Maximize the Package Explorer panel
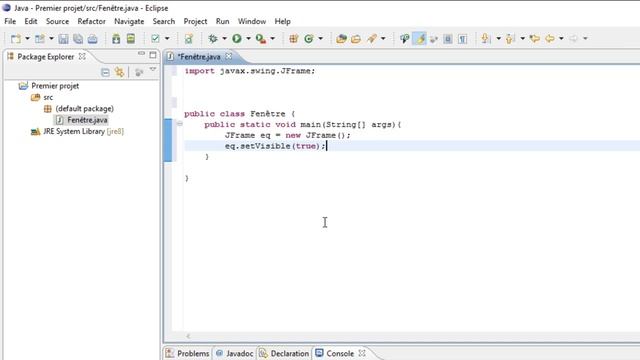Screen dimensions: 640x360 tap(153, 55)
